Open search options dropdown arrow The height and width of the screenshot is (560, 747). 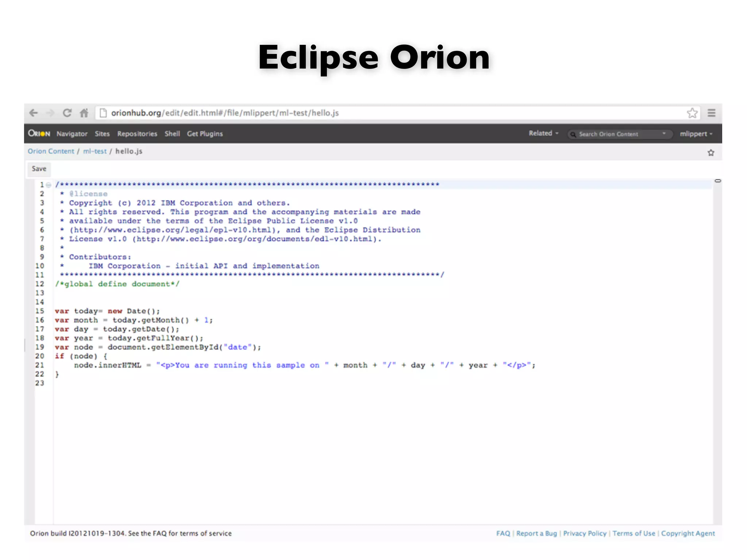coord(664,133)
